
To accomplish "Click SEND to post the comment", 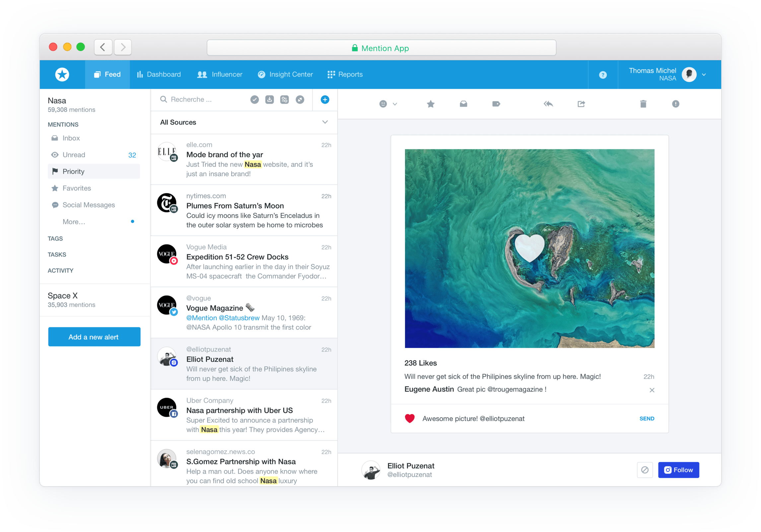I will [x=647, y=419].
